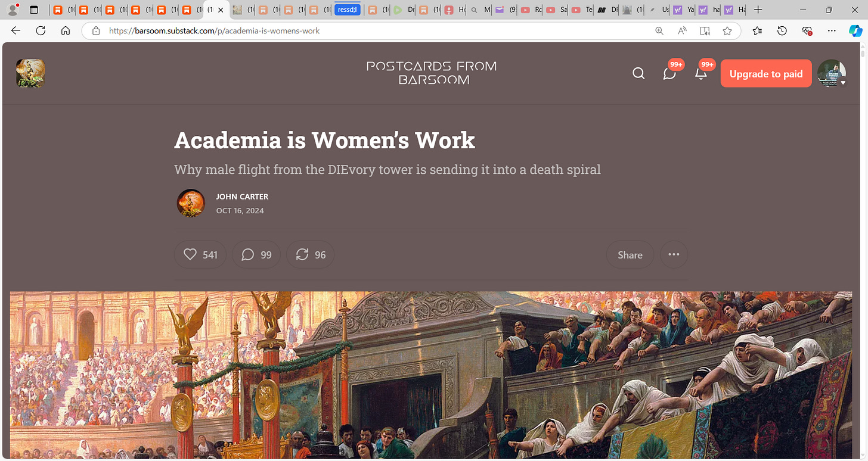Switch to the tab with map image favicon
868x461 pixels.
click(x=243, y=10)
